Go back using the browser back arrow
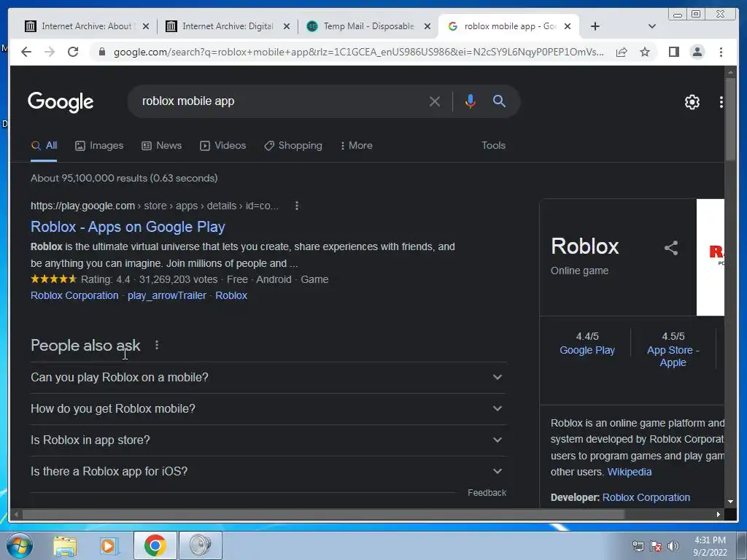Viewport: 747px width, 560px height. tap(26, 52)
